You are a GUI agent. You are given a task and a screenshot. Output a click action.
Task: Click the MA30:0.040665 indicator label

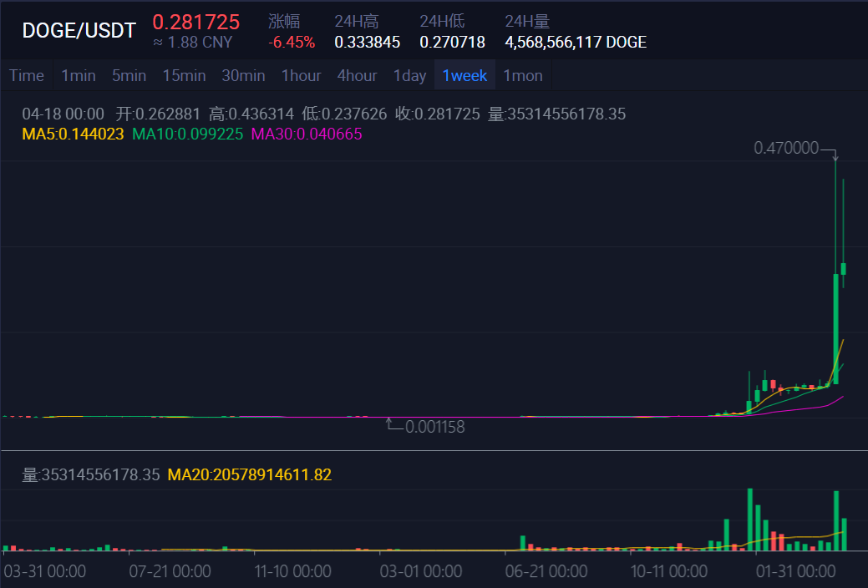pos(307,134)
